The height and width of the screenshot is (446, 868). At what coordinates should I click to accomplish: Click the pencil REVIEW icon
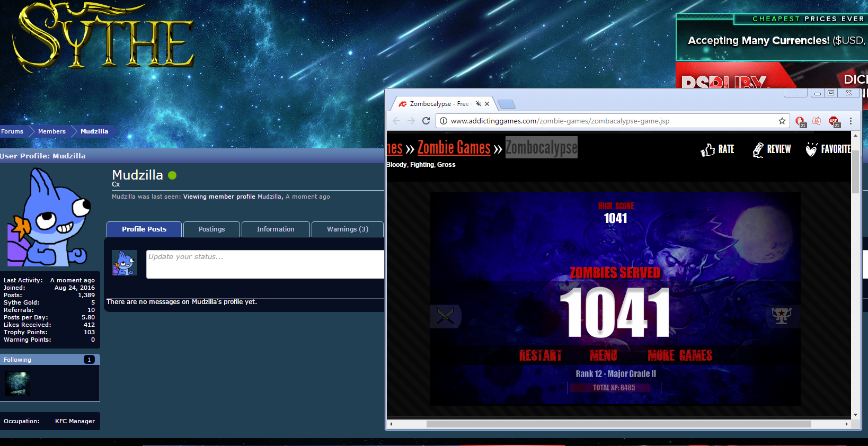click(758, 150)
